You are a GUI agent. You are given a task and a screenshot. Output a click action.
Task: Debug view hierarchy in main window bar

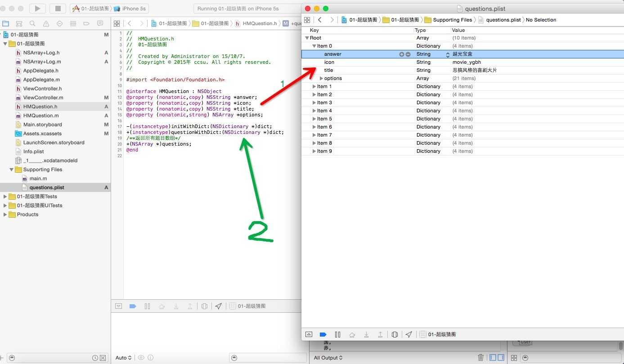(204, 306)
